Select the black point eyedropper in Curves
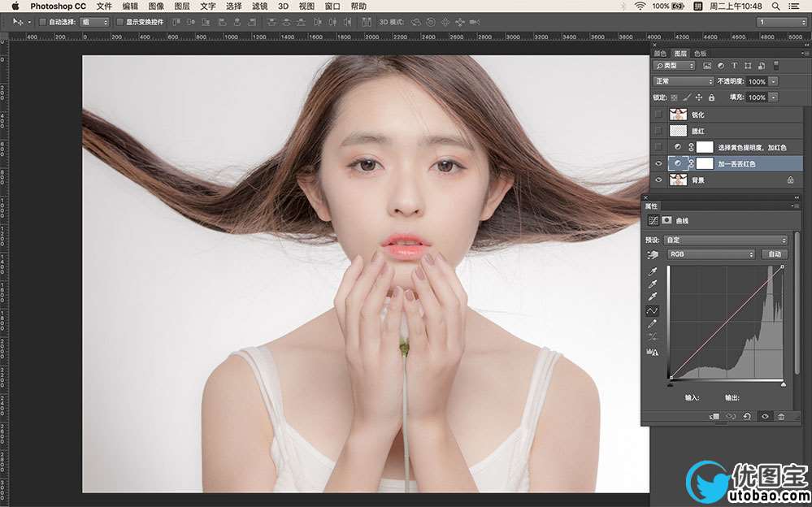812x507 pixels. click(652, 271)
